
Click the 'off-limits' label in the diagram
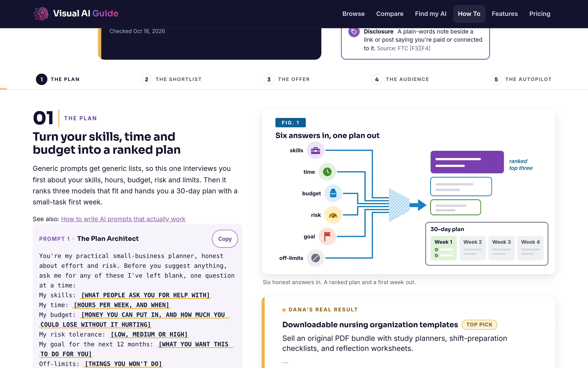[x=291, y=258]
